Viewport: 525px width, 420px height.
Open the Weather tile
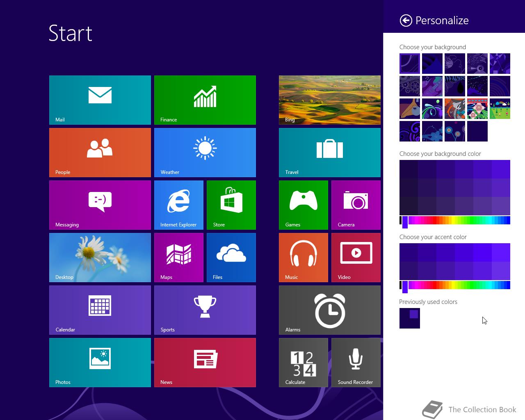pyautogui.click(x=205, y=153)
